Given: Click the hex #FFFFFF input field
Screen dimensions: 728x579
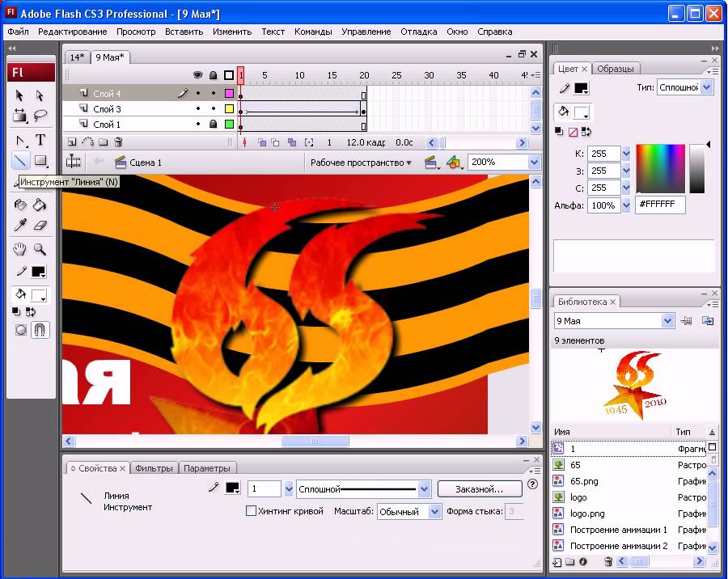Looking at the screenshot, I should [660, 205].
